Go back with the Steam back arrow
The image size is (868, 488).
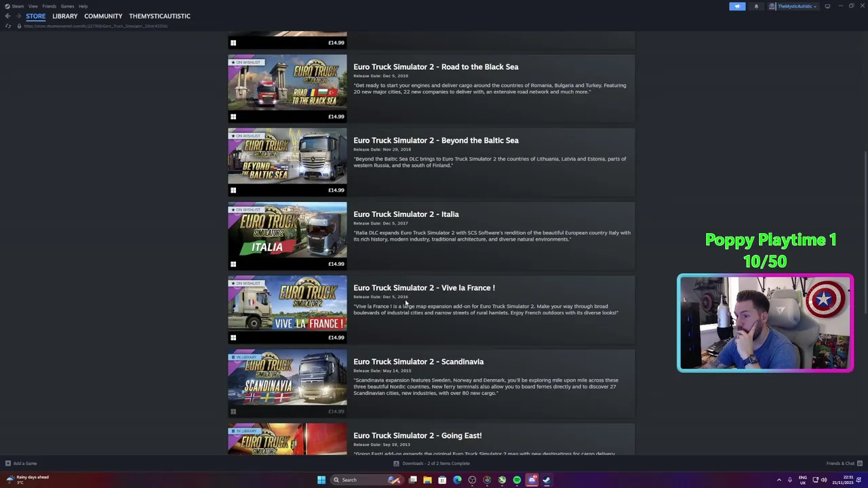pyautogui.click(x=7, y=16)
